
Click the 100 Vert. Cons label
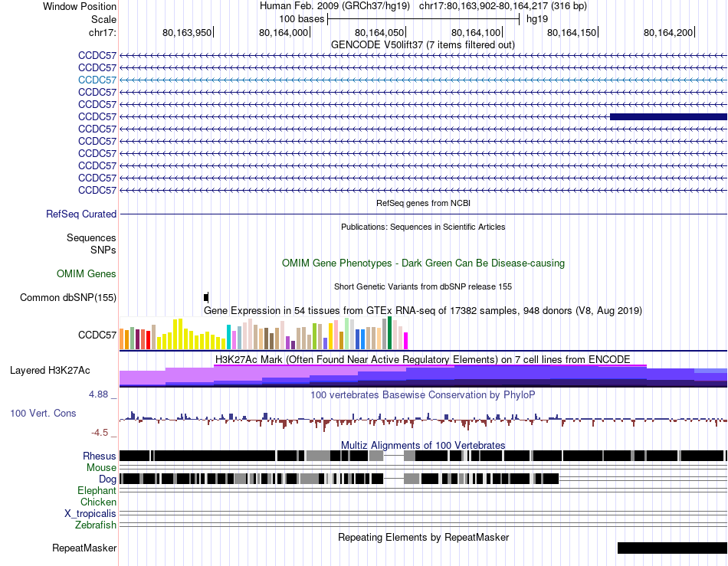tap(43, 413)
